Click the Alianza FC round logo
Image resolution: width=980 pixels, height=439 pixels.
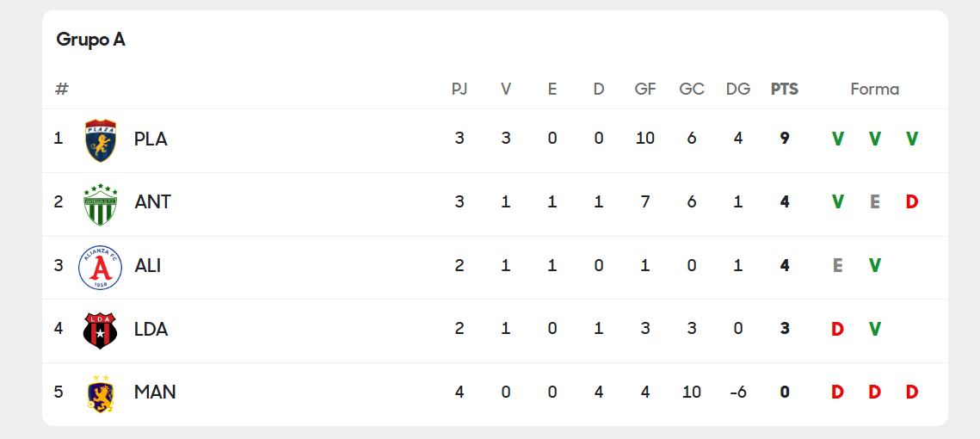point(101,267)
